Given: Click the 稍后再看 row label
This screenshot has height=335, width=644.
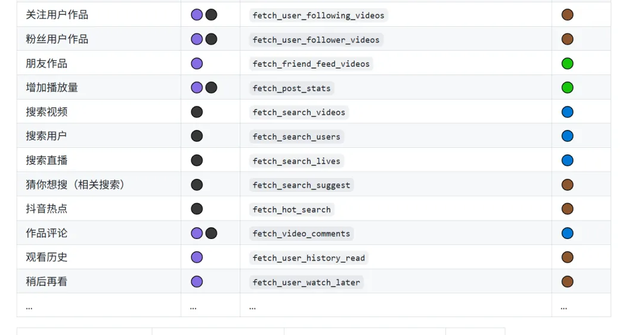Looking at the screenshot, I should [47, 281].
